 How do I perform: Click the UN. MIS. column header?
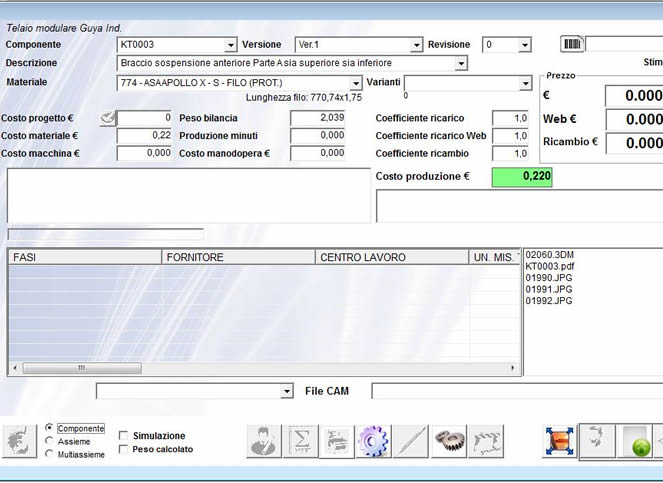pos(495,257)
